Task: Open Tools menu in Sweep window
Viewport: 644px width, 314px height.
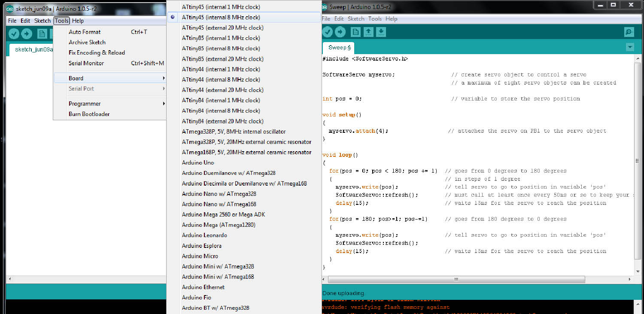Action: pyautogui.click(x=375, y=18)
